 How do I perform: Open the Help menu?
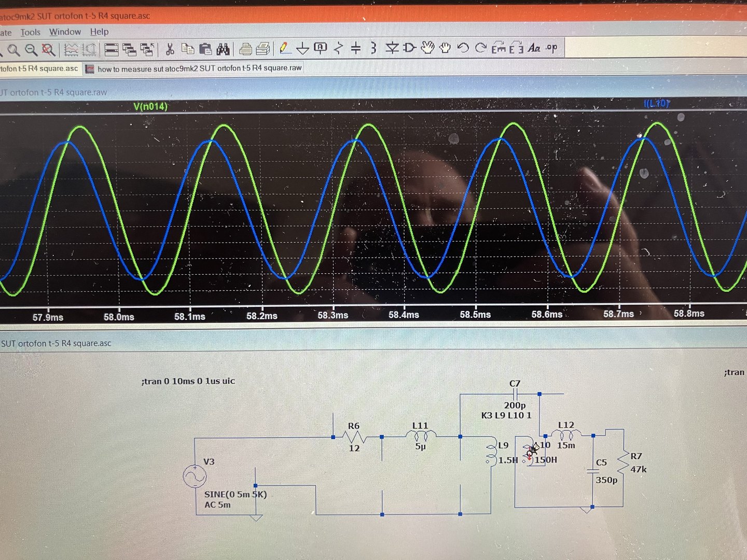(99, 32)
